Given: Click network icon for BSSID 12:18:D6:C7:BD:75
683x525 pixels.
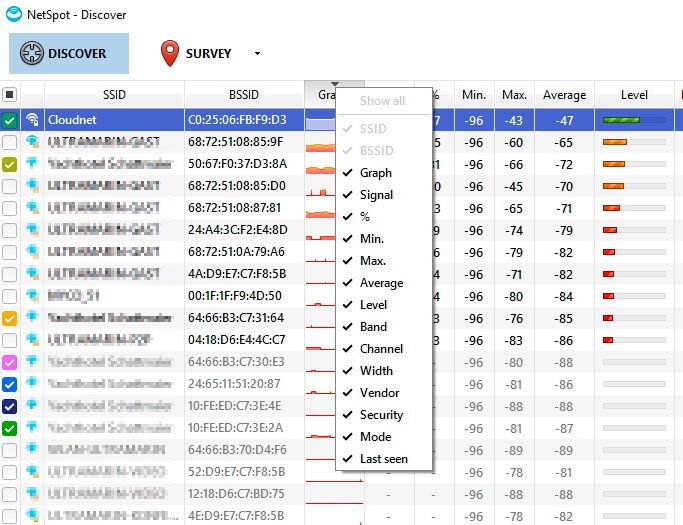Looking at the screenshot, I should [32, 493].
